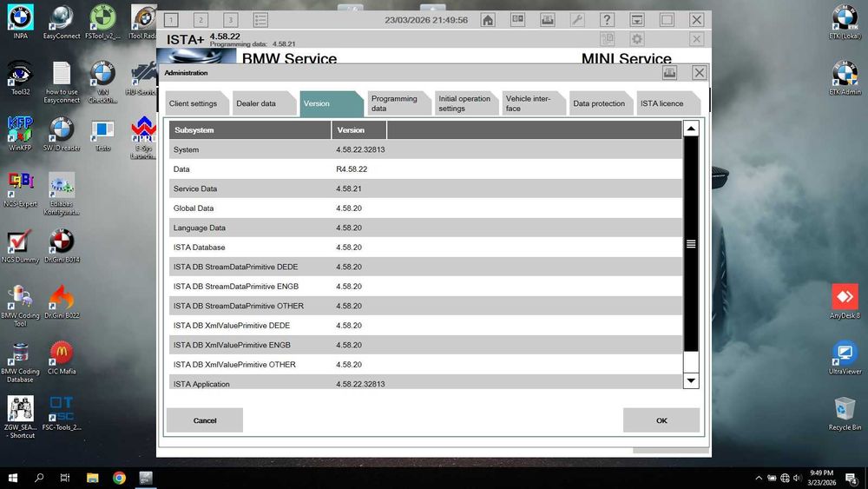The image size is (868, 489).
Task: Switch to the Dealer data tab
Action: coord(264,103)
